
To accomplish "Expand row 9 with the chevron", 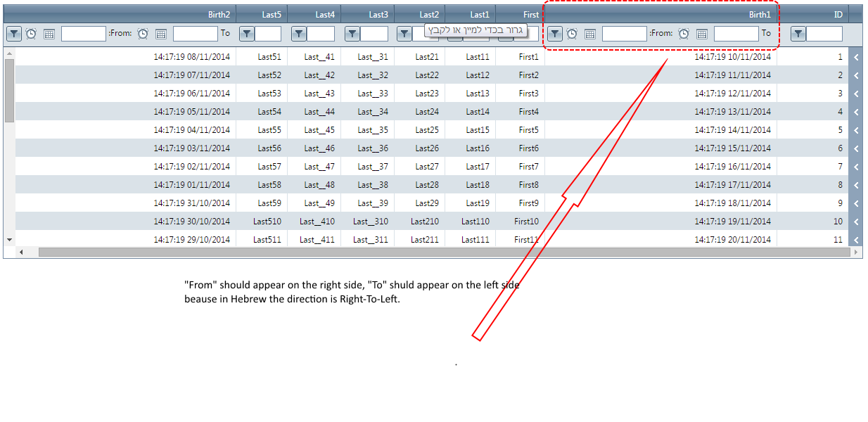I will [x=855, y=203].
